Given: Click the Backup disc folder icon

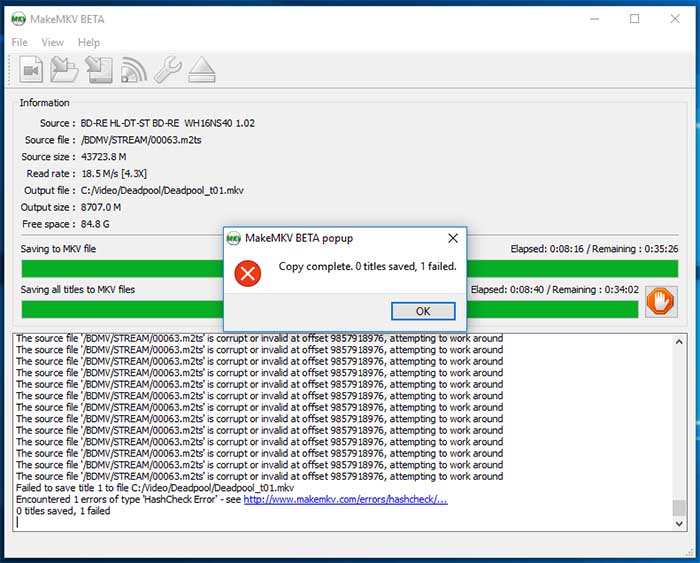Looking at the screenshot, I should 64,70.
